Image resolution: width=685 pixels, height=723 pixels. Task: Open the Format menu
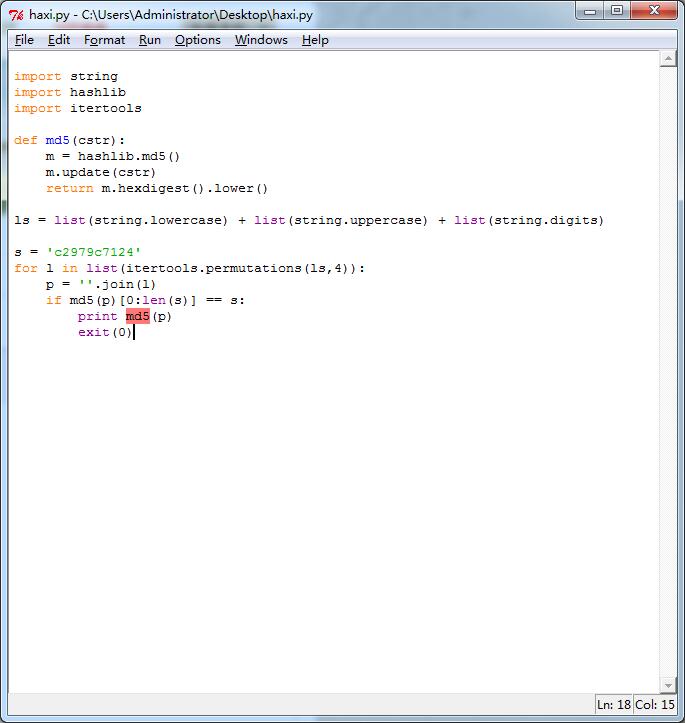(x=104, y=40)
